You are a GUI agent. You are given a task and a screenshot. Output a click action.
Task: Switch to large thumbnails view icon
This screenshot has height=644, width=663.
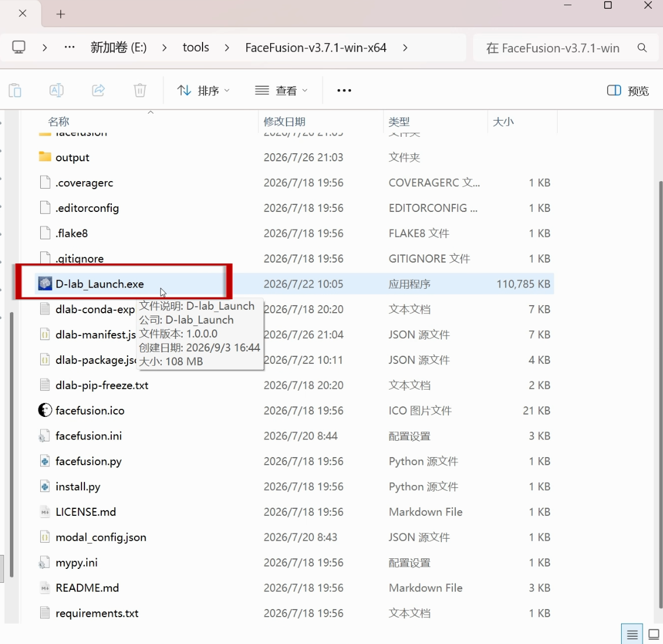[654, 634]
